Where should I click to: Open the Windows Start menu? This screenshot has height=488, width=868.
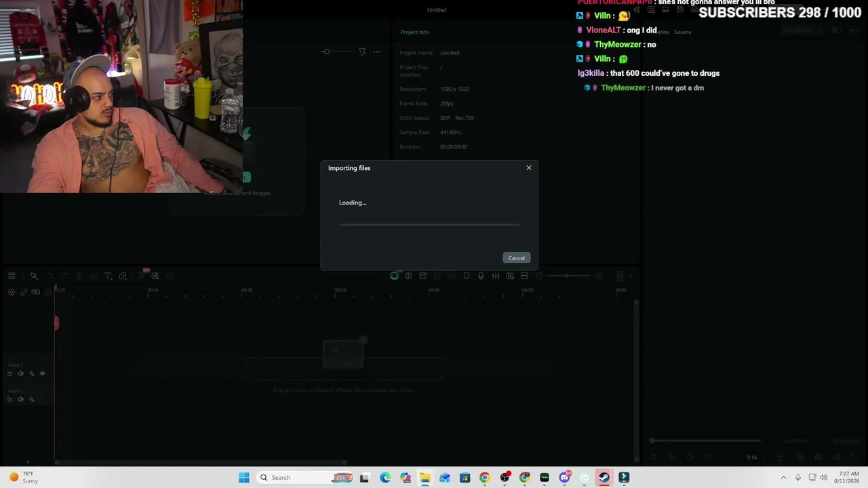point(244,478)
